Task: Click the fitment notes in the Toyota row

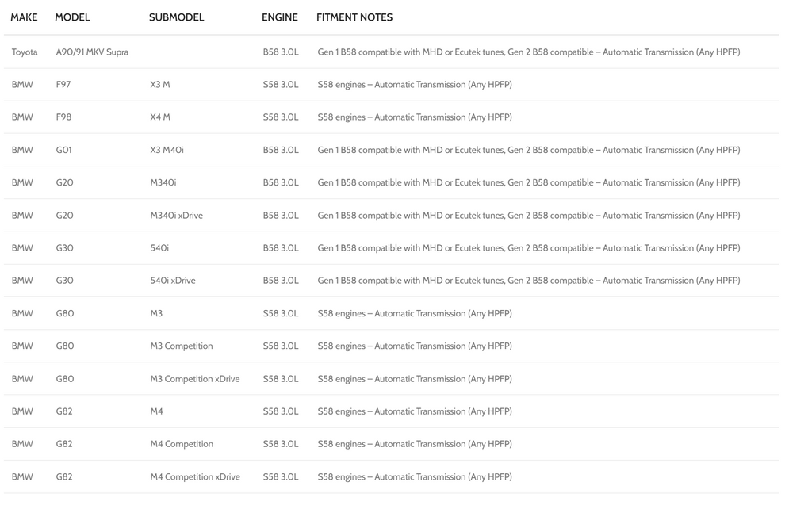Action: tap(528, 52)
